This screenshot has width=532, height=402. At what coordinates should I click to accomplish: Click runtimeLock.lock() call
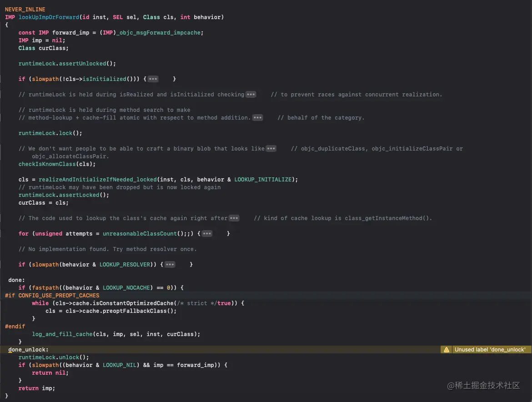click(x=50, y=133)
